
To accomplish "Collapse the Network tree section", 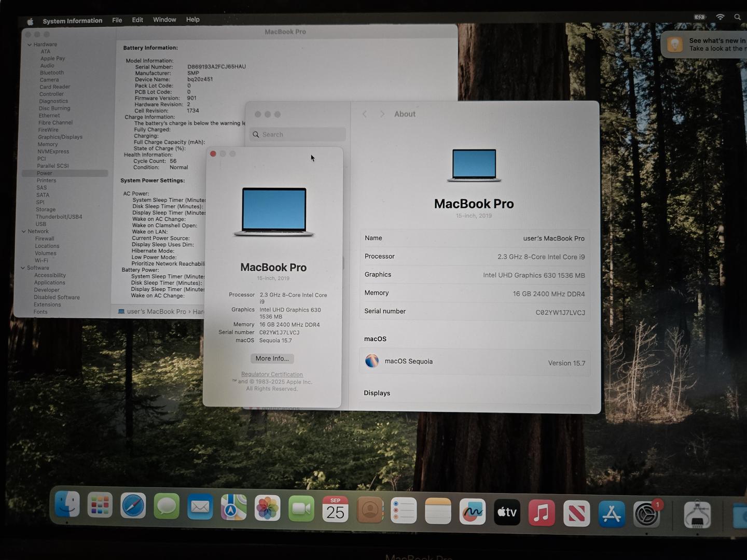I will click(x=24, y=231).
